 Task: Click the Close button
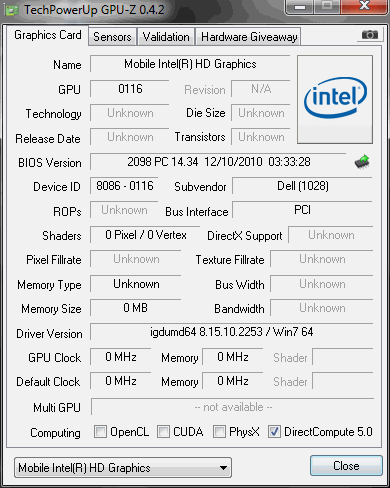point(346,466)
